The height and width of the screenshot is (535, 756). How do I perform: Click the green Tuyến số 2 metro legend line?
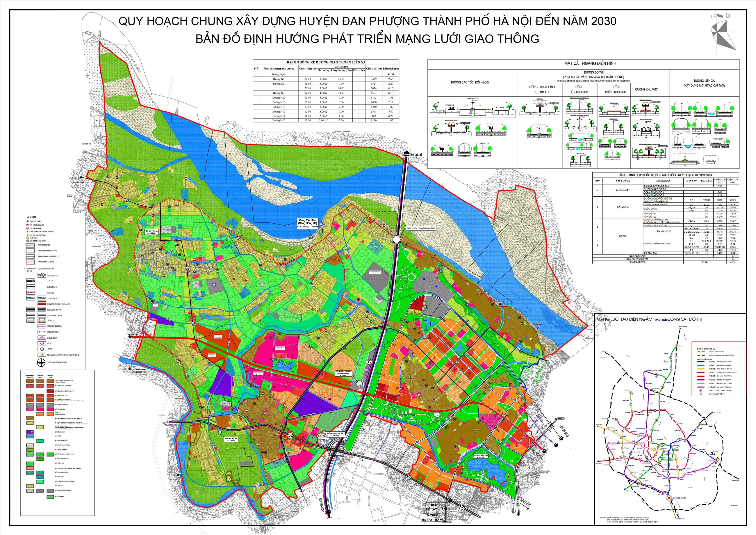pyautogui.click(x=701, y=366)
